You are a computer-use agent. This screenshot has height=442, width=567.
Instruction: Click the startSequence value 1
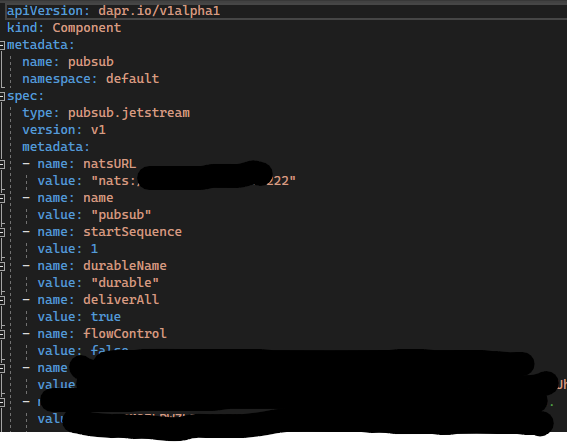[x=94, y=249]
